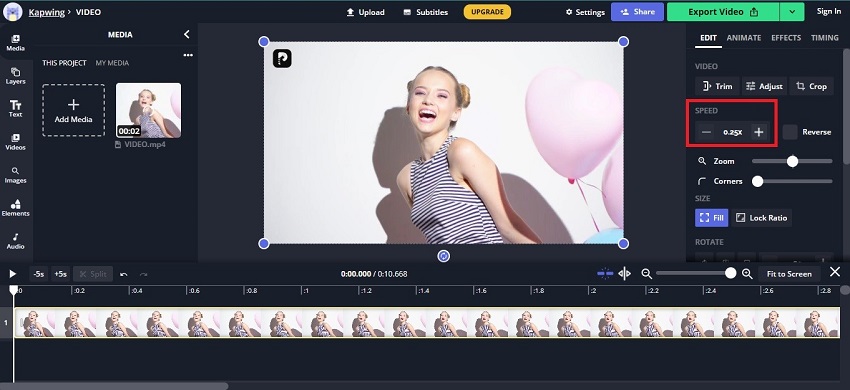Image resolution: width=850 pixels, height=390 pixels.
Task: Skip forward with the +5s button
Action: point(60,274)
